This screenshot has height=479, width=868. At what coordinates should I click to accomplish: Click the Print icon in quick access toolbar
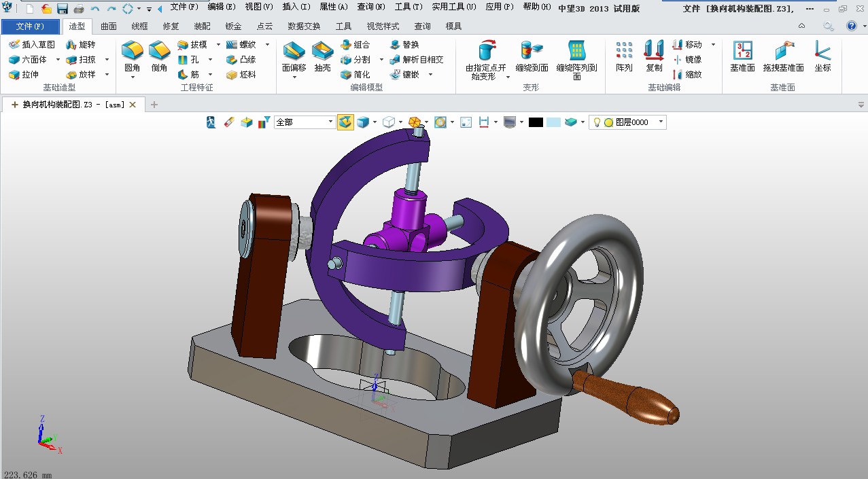[79, 9]
